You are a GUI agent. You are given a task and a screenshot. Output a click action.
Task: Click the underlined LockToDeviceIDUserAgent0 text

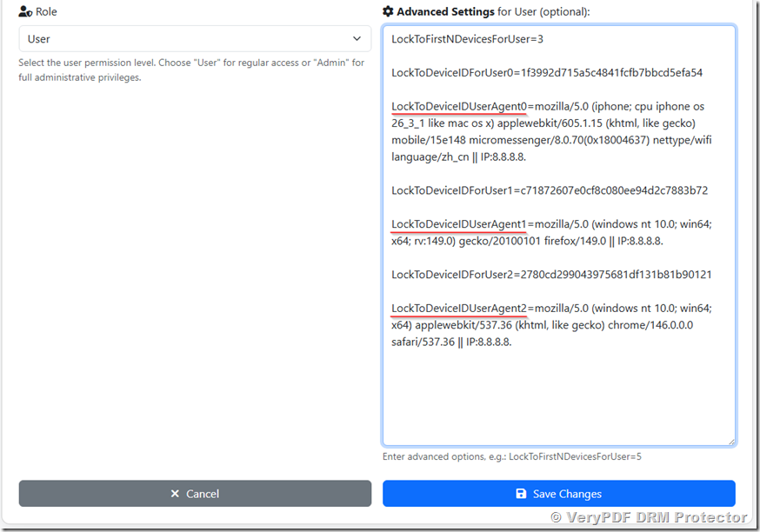click(x=457, y=106)
